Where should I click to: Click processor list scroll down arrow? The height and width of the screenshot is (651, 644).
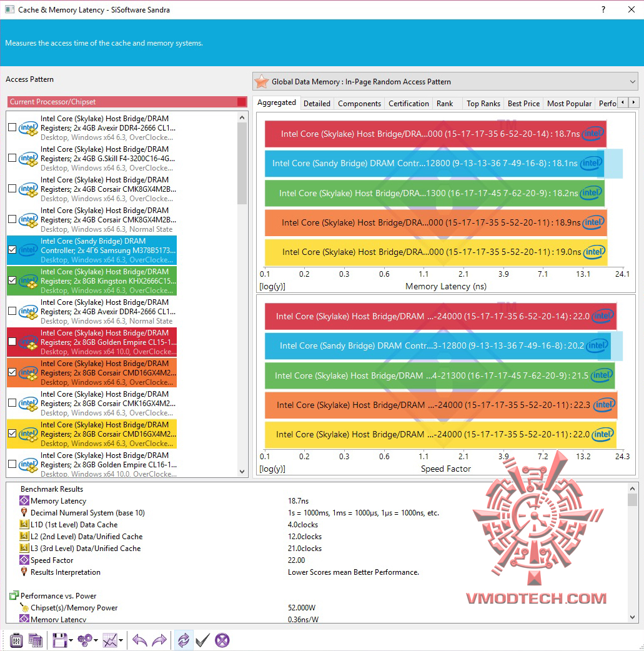[242, 472]
